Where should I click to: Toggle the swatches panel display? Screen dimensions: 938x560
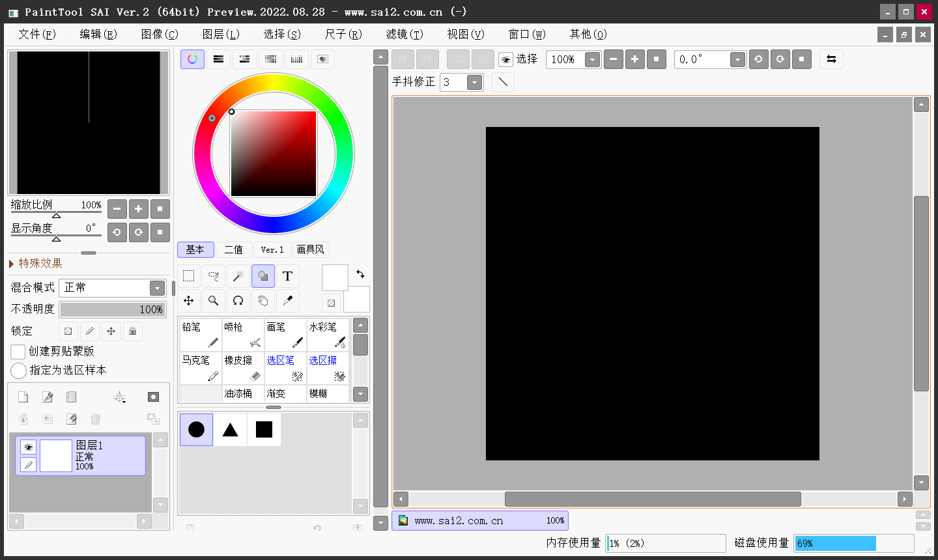point(296,59)
